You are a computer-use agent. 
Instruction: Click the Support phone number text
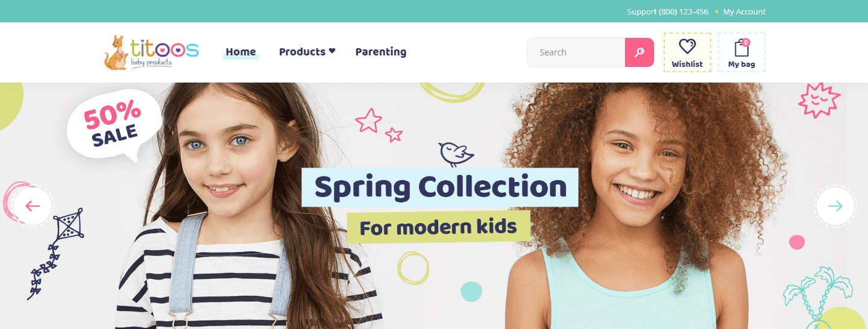click(668, 11)
